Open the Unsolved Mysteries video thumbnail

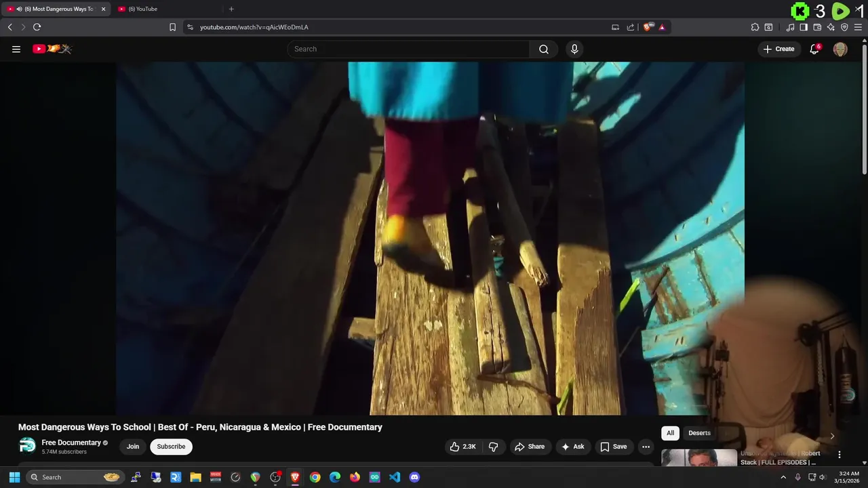click(x=699, y=458)
